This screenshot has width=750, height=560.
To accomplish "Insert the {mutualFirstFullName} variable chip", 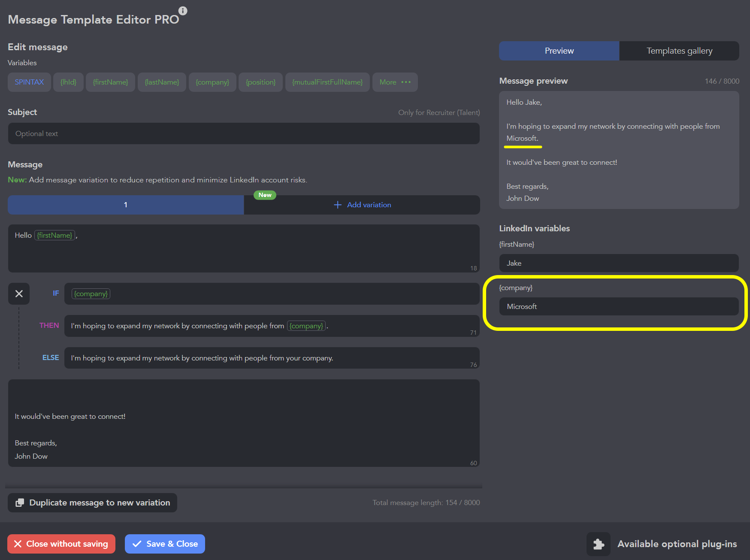I will click(x=327, y=82).
